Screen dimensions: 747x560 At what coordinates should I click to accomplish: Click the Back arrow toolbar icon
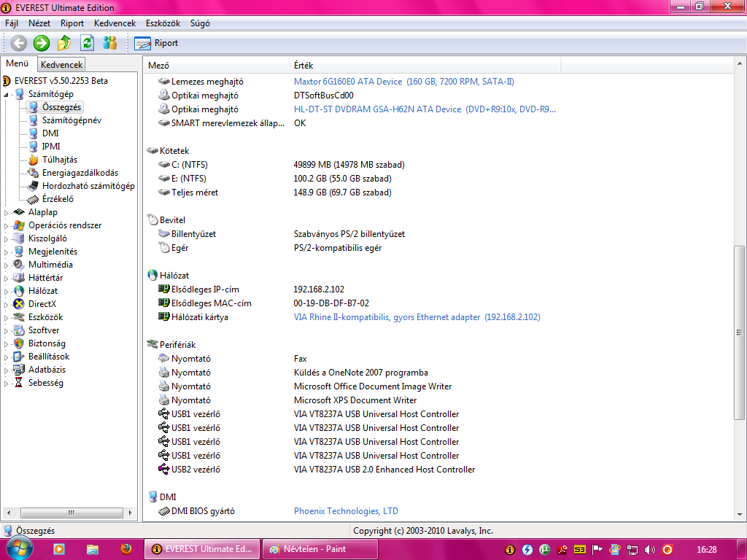point(18,43)
